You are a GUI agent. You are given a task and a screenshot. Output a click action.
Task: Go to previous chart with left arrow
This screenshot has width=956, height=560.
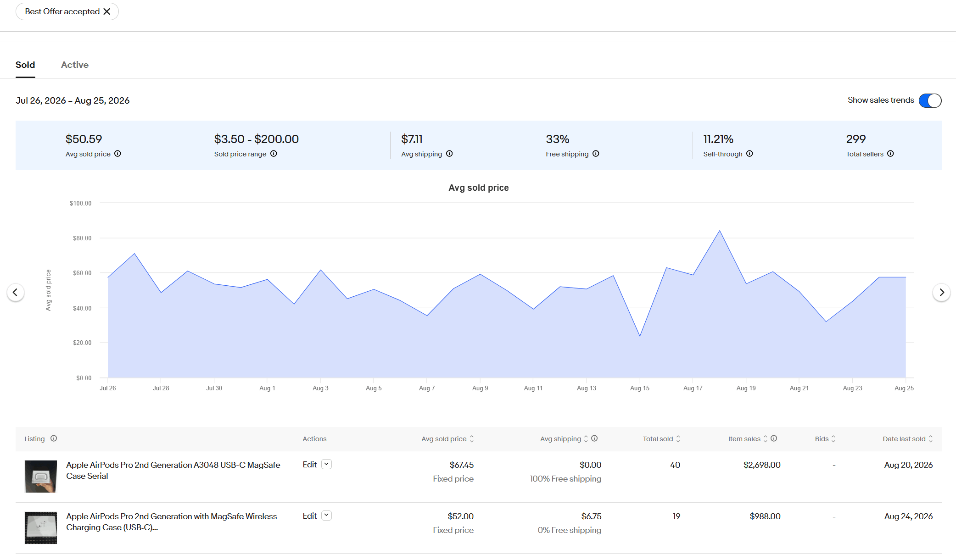tap(15, 292)
